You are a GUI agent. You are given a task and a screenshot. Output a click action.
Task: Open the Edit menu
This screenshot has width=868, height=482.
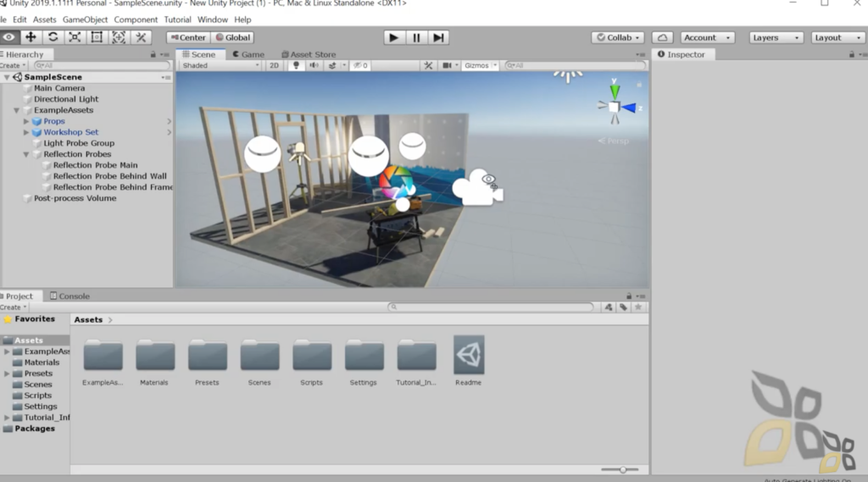tap(19, 19)
